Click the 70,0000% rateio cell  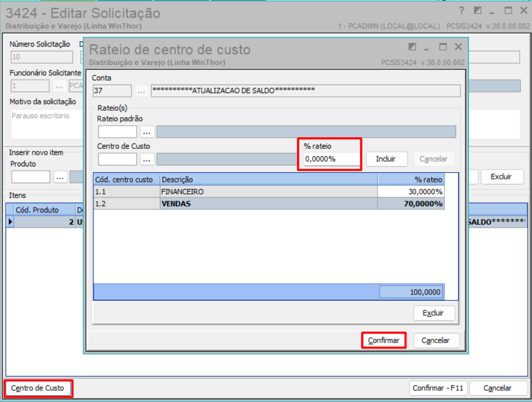tap(411, 203)
